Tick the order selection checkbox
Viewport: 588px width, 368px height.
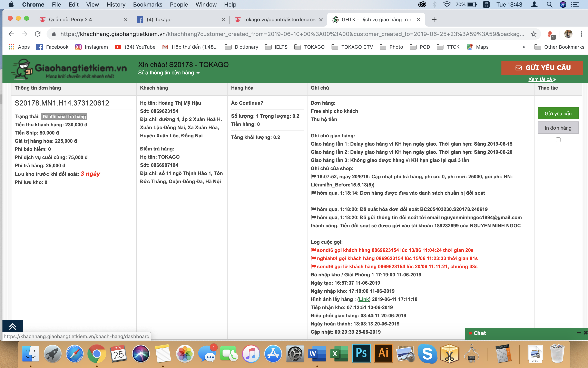click(x=558, y=140)
